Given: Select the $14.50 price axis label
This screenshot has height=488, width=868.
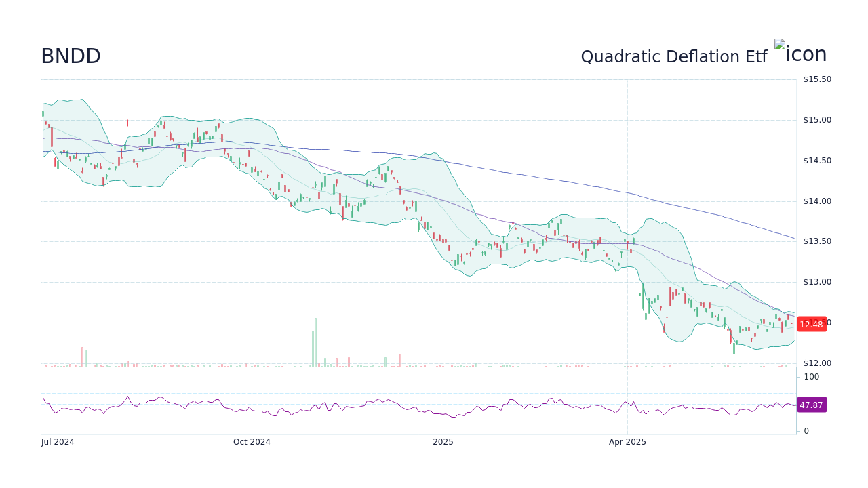Looking at the screenshot, I should coord(817,161).
